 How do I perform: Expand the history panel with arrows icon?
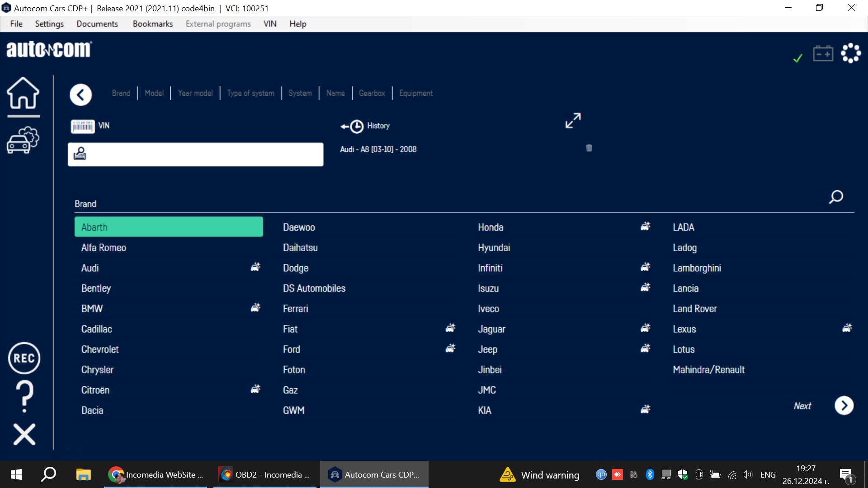pyautogui.click(x=573, y=121)
